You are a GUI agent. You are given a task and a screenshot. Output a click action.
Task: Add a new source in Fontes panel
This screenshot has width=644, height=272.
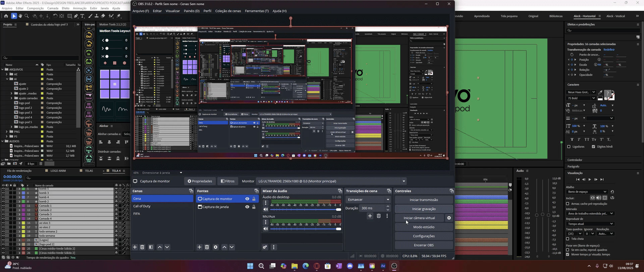199,247
